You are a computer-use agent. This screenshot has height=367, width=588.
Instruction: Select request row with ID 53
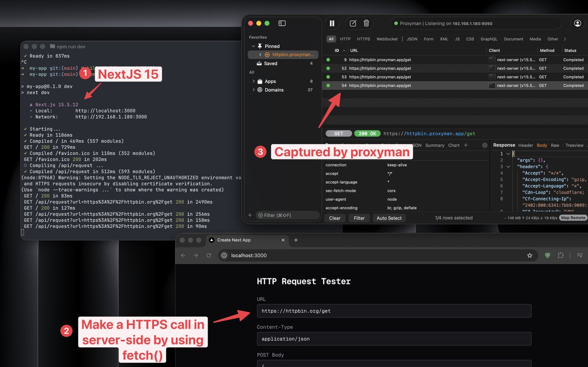click(x=455, y=77)
